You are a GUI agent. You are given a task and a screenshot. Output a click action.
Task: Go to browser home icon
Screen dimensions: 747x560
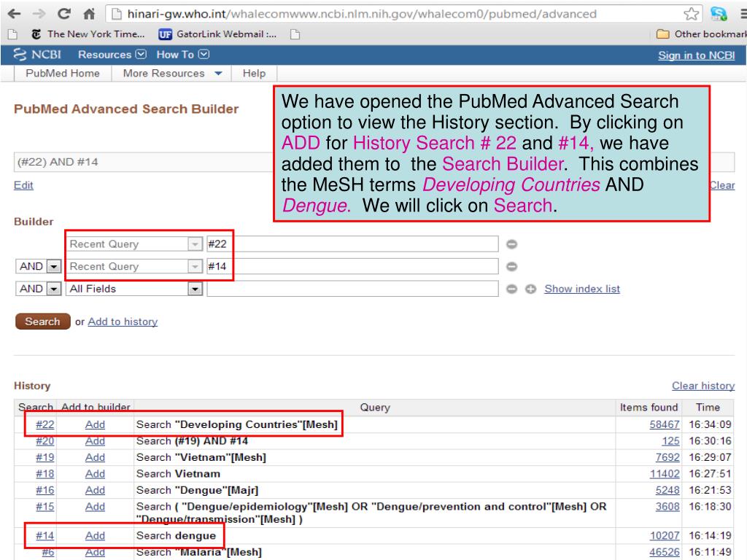point(89,14)
